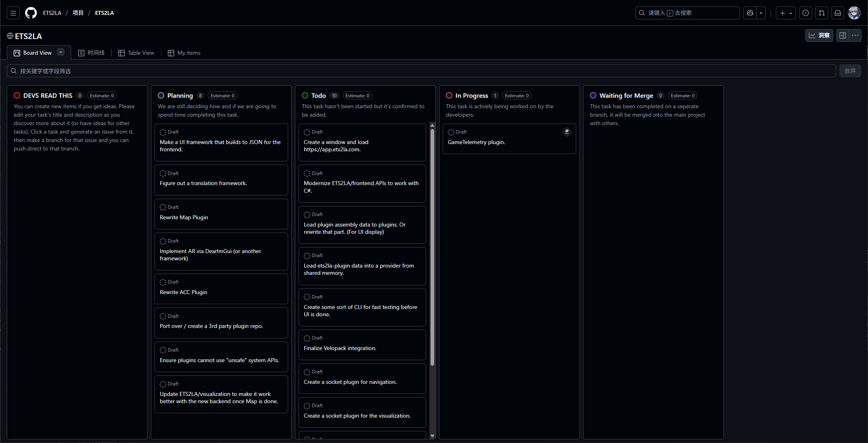Open the Pull Requests icon in header
Screen dimensions: 868x443
pyautogui.click(x=822, y=13)
